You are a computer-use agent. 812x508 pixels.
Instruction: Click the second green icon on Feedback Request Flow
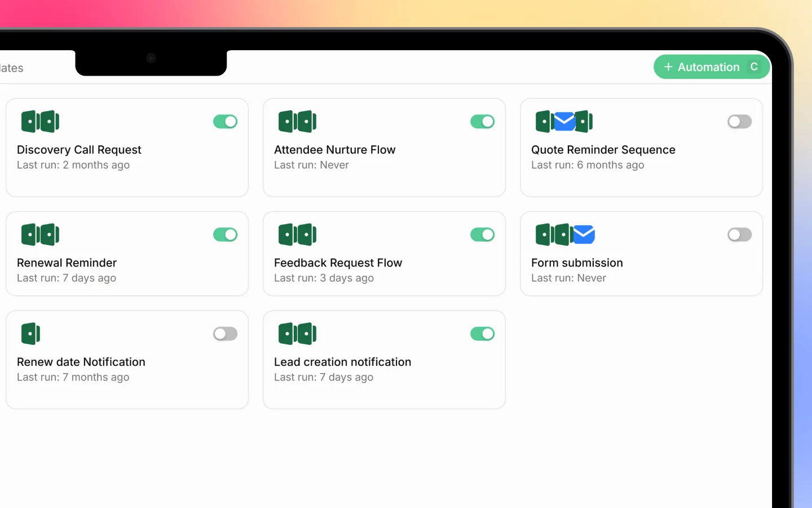[x=307, y=234]
